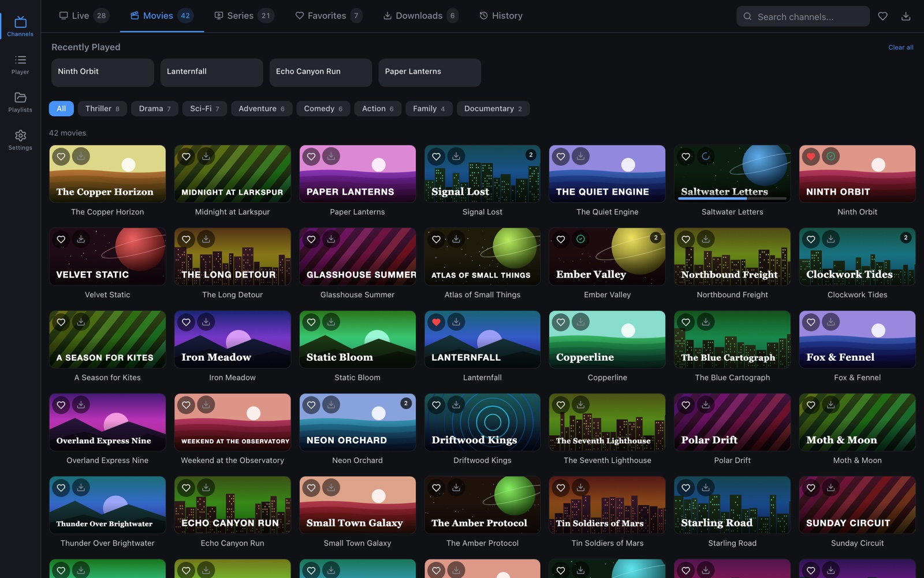This screenshot has height=578, width=924.
Task: Favorite The Quiet Engine
Action: [561, 156]
